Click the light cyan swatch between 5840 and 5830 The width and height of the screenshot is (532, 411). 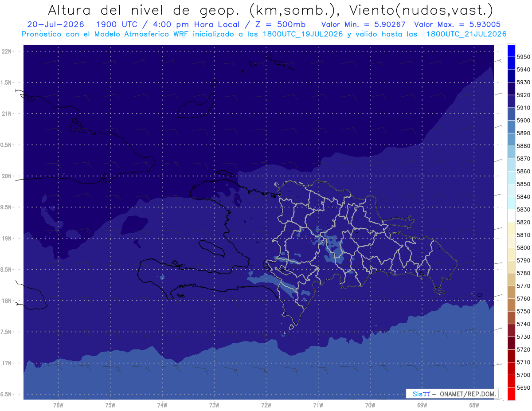point(511,203)
